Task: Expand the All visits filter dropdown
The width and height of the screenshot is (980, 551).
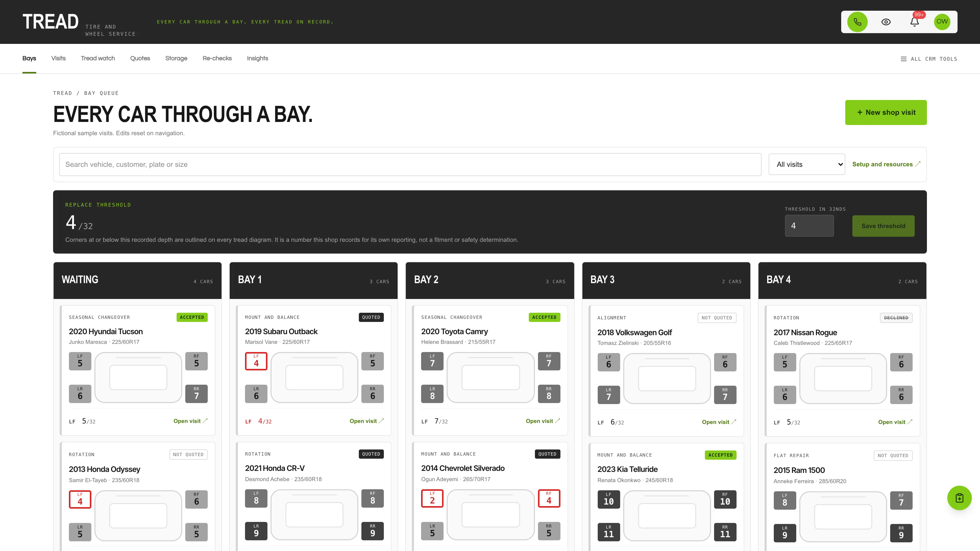Action: point(806,164)
